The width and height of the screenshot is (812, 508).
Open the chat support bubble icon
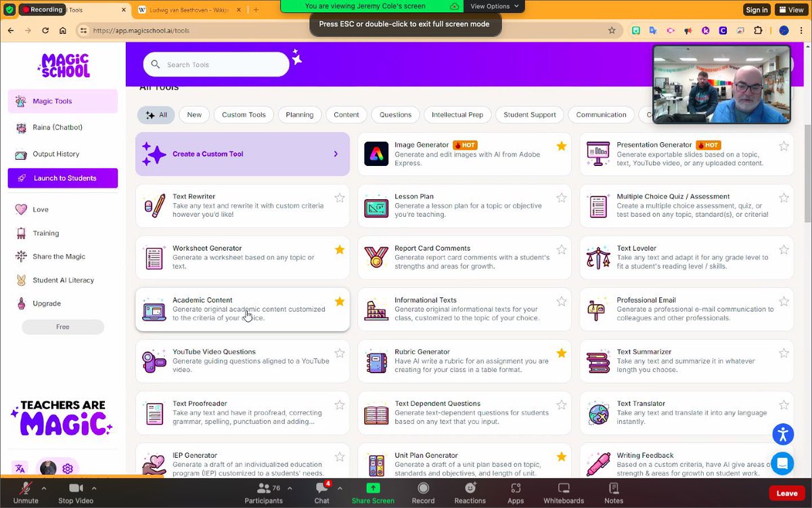[x=783, y=463]
